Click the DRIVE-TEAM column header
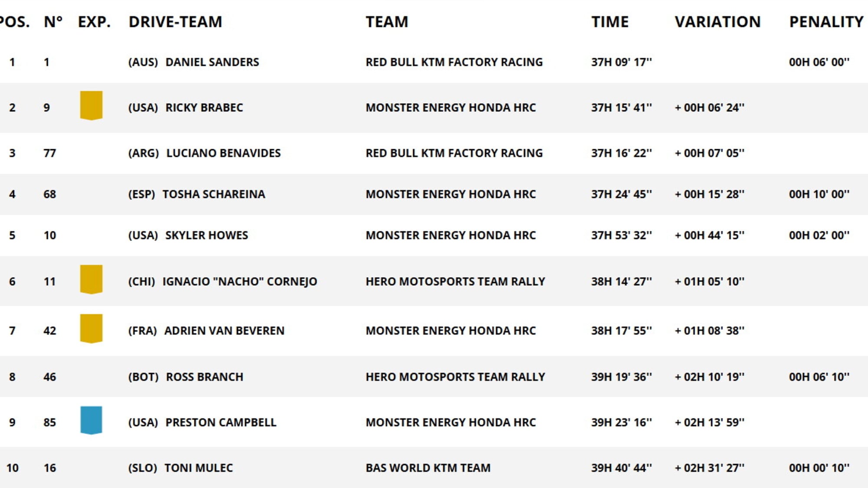Viewport: 868px width, 488px height. [x=175, y=22]
